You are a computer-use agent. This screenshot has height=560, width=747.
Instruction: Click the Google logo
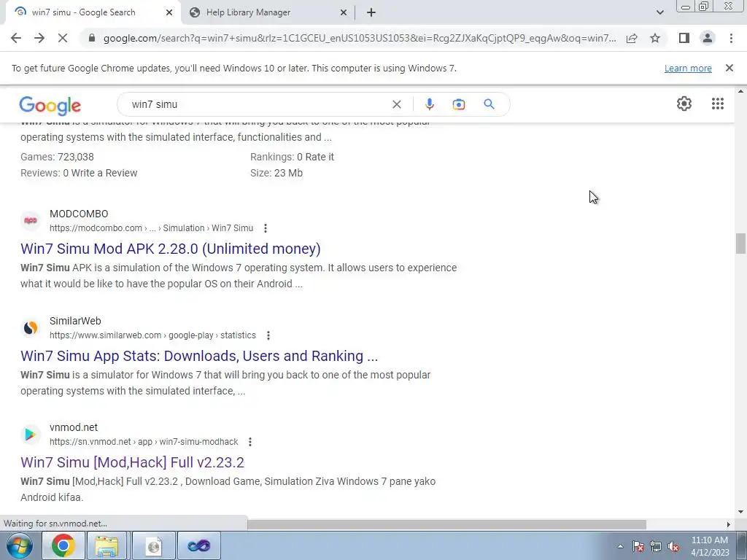[x=50, y=105]
